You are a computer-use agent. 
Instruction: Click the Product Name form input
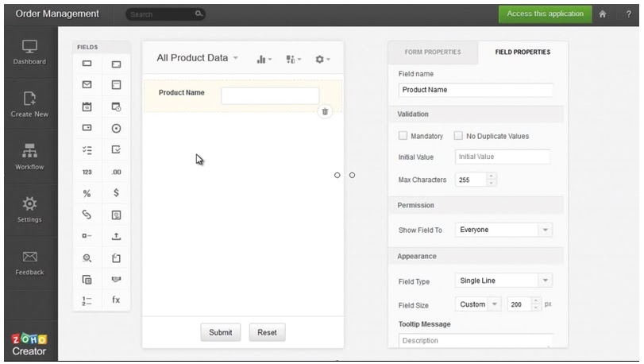point(270,95)
